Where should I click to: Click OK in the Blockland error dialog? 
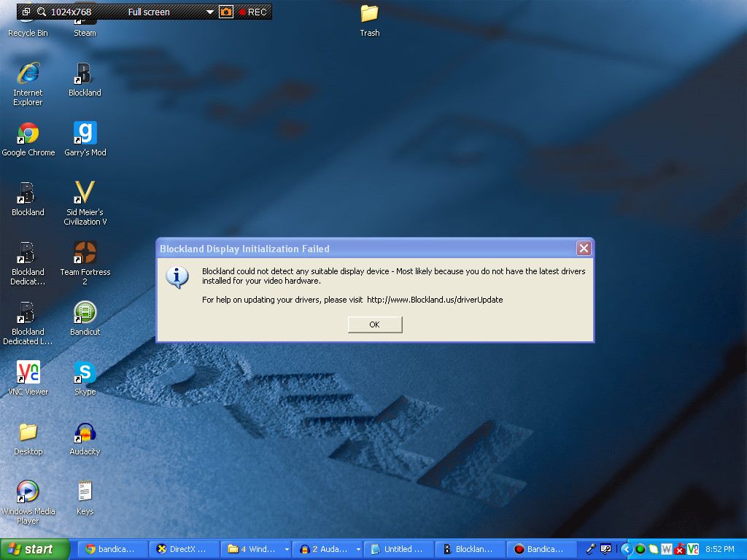(x=375, y=324)
